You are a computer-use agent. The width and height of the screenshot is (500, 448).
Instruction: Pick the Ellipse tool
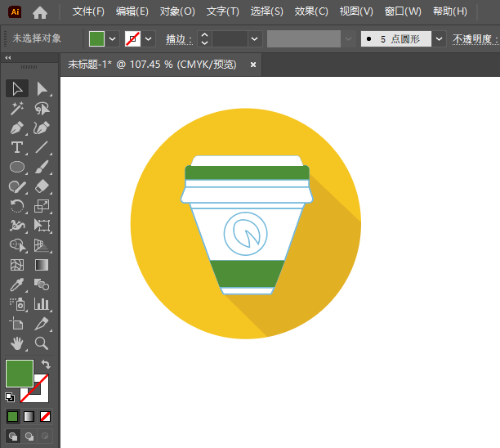(17, 167)
